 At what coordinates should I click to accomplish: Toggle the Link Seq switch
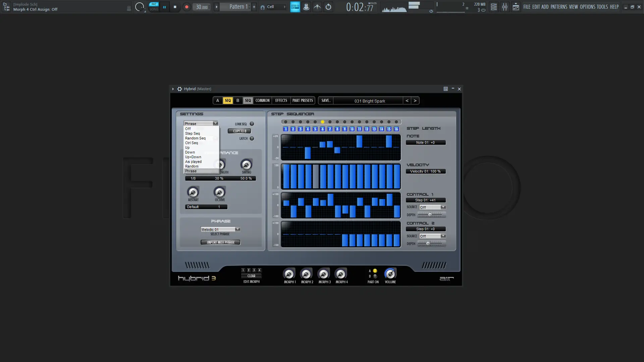pos(252,124)
